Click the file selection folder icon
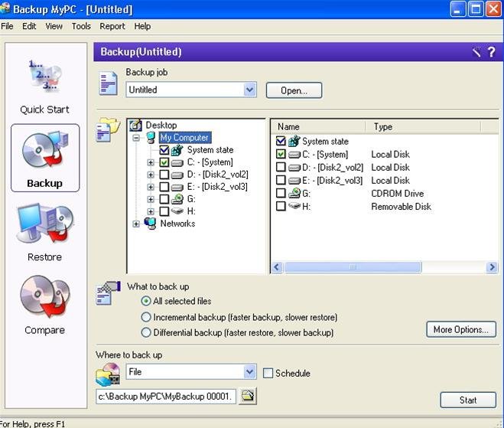504x428 pixels. 108,129
